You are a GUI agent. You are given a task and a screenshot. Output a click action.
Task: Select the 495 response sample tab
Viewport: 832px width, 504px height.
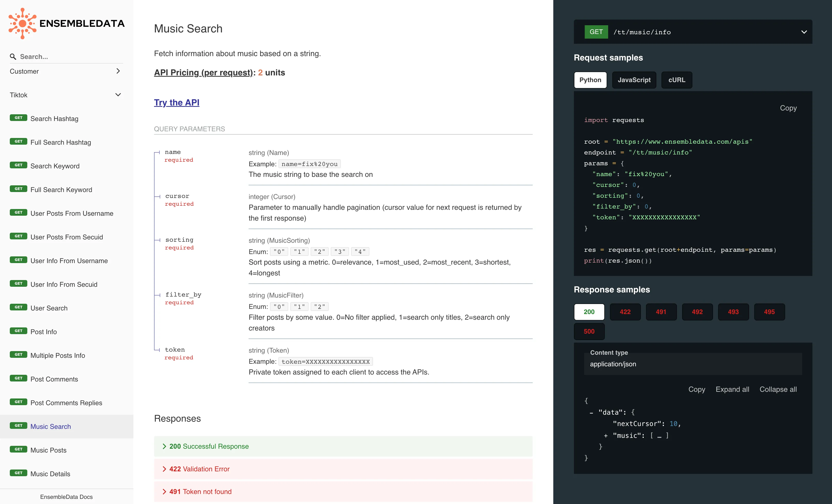pyautogui.click(x=769, y=312)
